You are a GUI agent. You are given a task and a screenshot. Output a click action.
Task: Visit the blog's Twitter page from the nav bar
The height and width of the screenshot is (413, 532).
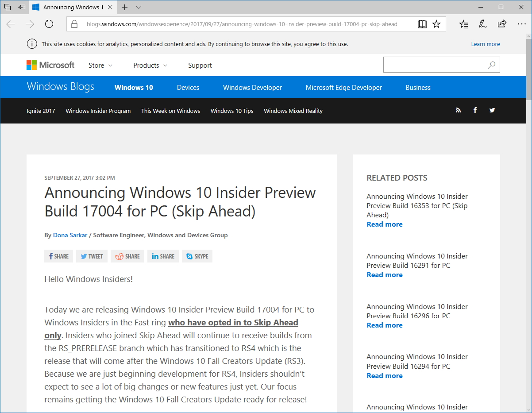point(492,110)
